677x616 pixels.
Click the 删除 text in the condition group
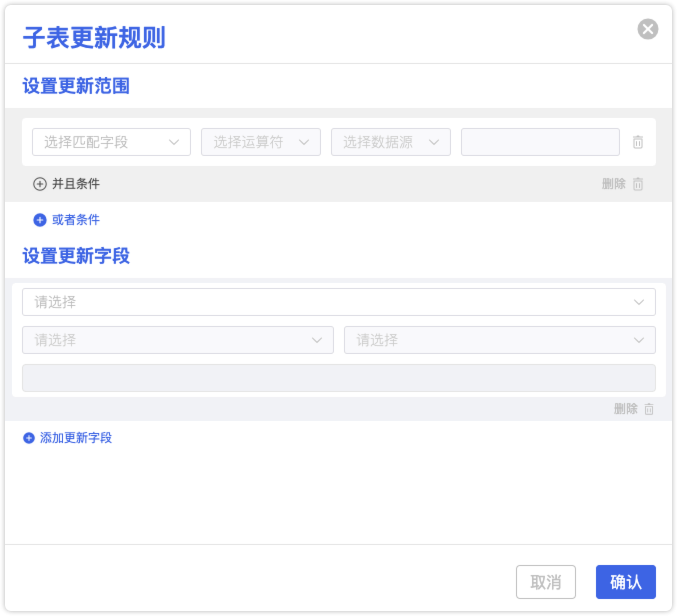614,184
